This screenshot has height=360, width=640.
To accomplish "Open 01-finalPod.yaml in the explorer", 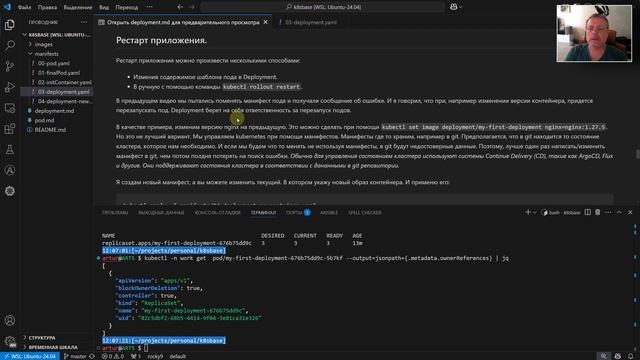I will [x=59, y=73].
